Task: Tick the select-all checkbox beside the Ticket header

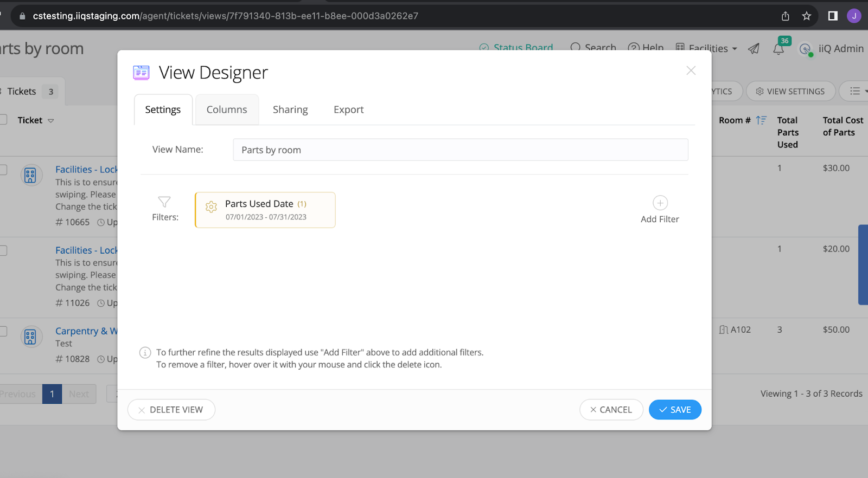Action: click(3, 120)
